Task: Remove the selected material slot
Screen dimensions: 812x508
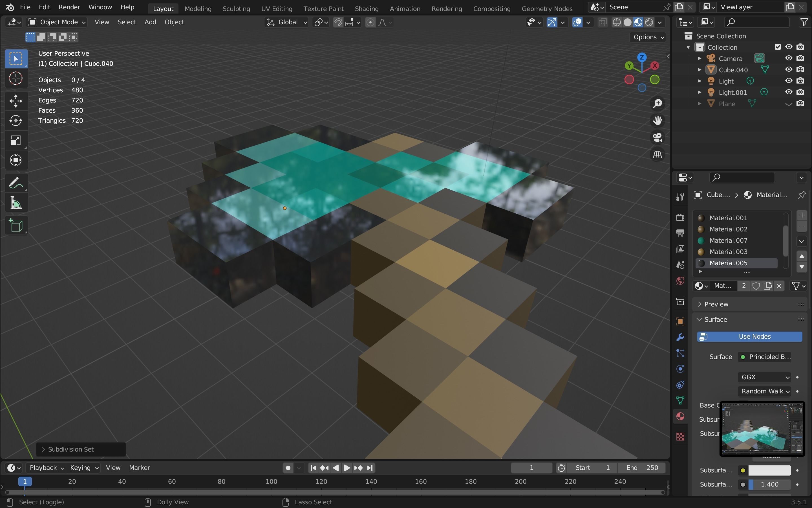Action: (x=802, y=226)
